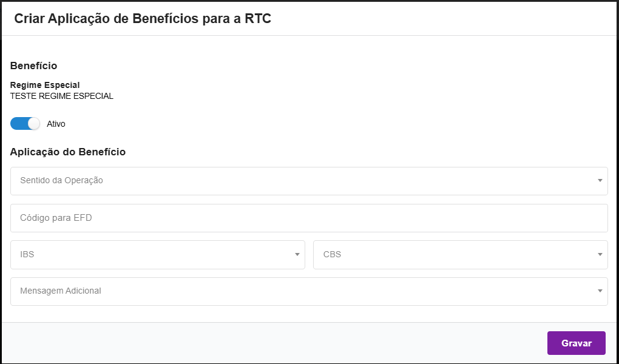
Task: Click the TESTE REGIME ESPECIAL text
Action: coord(61,96)
